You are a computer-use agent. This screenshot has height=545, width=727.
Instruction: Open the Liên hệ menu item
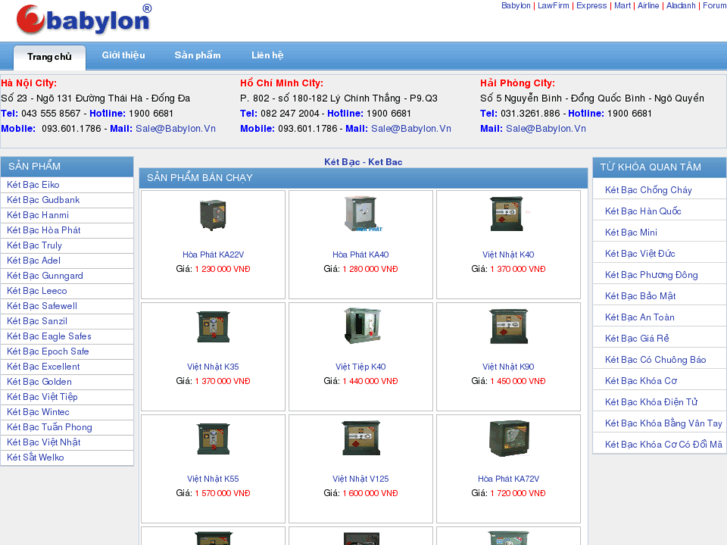click(x=267, y=55)
